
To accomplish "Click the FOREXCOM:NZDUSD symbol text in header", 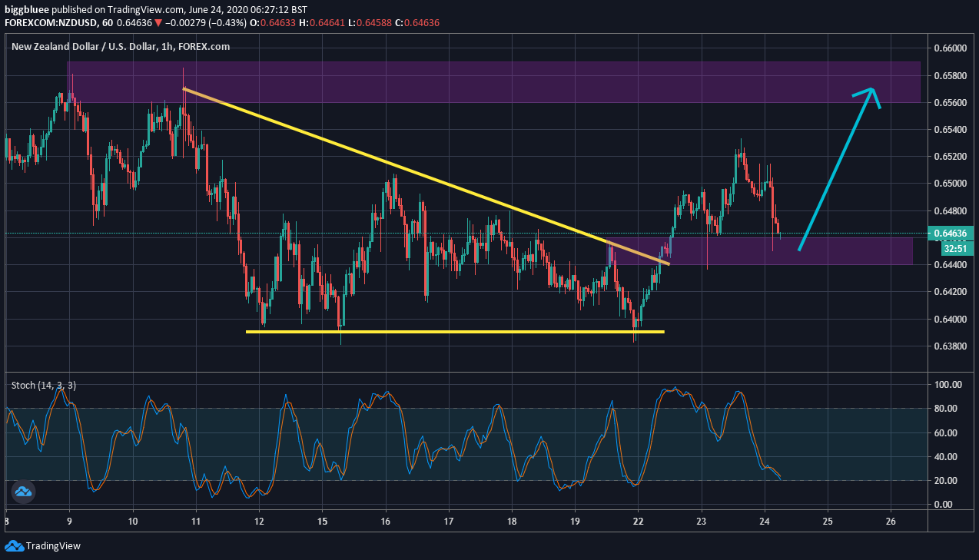I will [x=51, y=23].
